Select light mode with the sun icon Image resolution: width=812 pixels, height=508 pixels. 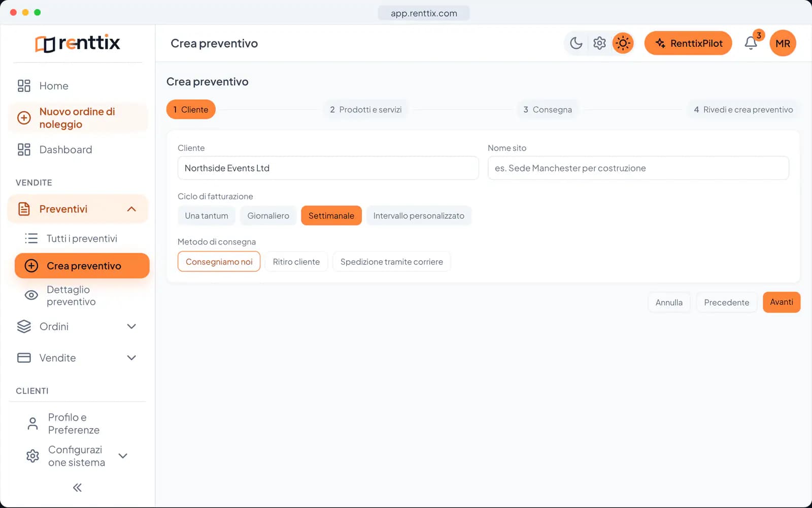(623, 43)
